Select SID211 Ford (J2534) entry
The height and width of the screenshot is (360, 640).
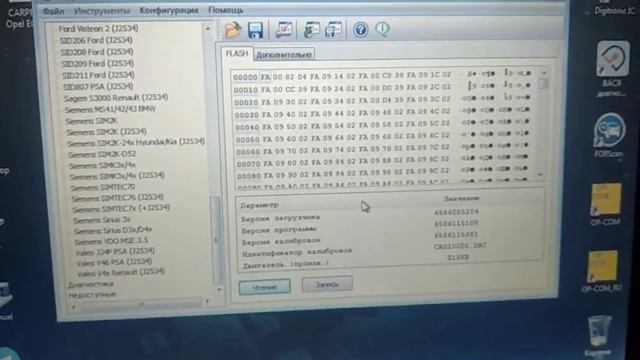tap(98, 75)
